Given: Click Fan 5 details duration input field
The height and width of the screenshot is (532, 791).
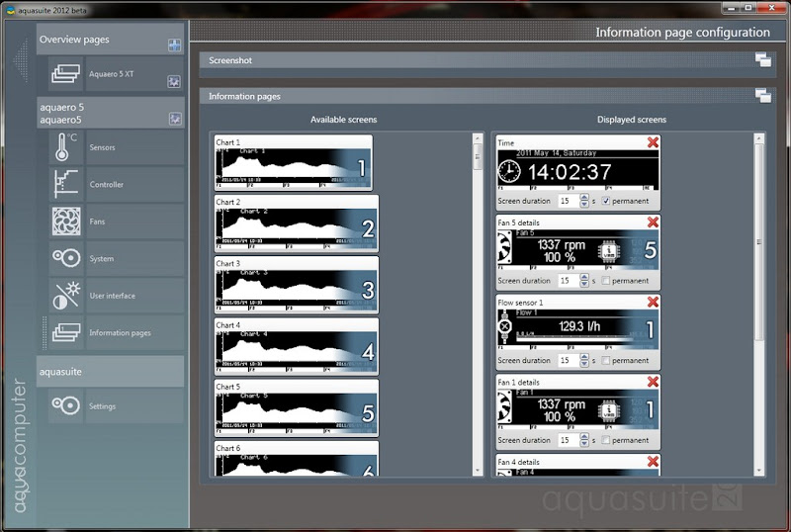Looking at the screenshot, I should coord(569,281).
